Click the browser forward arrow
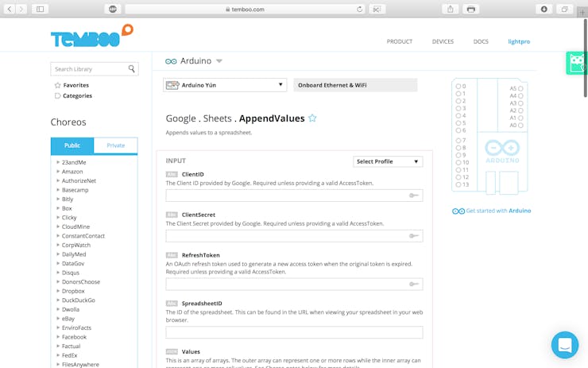Screen dimensions: 588x368 (x=21, y=9)
